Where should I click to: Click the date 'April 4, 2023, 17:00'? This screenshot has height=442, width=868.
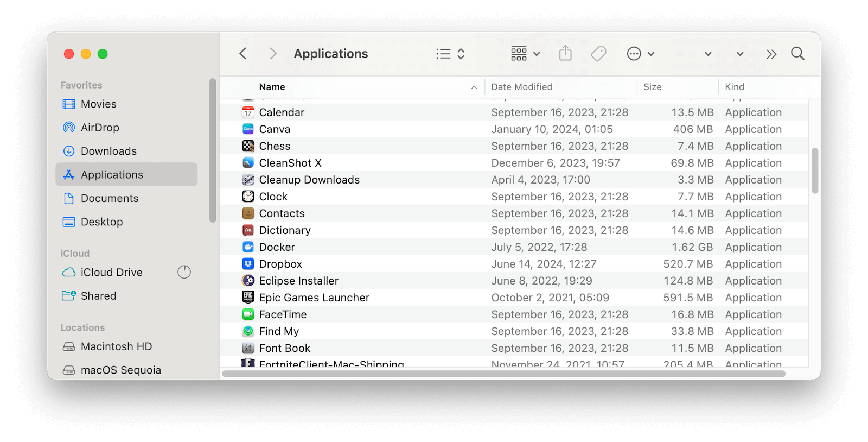click(541, 180)
